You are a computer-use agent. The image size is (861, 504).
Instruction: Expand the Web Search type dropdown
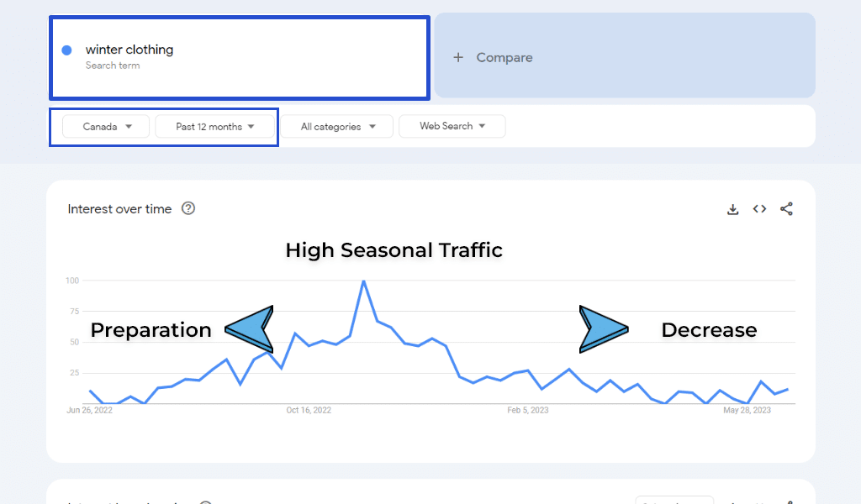(452, 126)
